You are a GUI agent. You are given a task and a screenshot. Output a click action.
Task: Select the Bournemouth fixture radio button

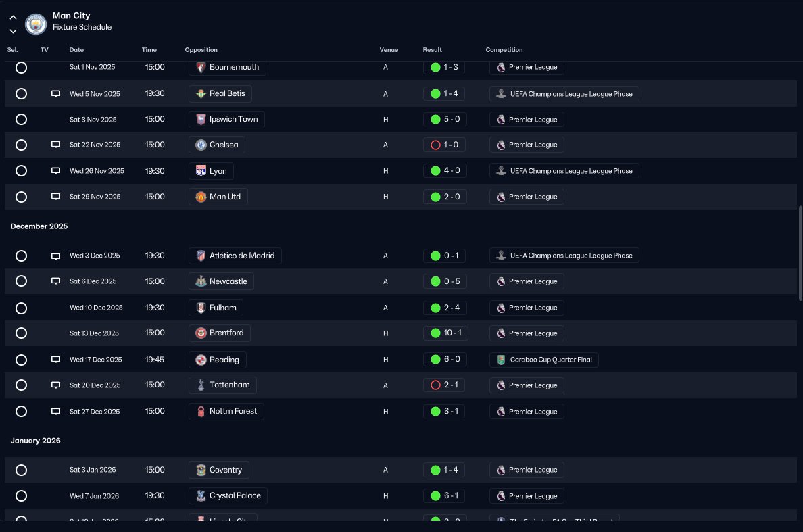pos(21,68)
